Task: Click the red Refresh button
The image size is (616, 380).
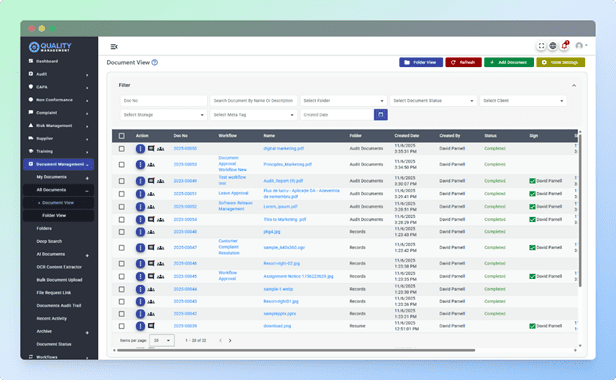Action: (463, 62)
